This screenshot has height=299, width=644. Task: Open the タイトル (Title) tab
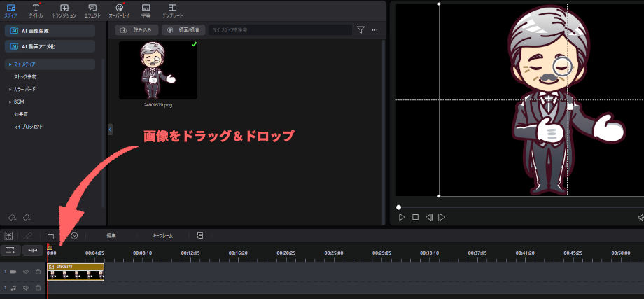click(35, 10)
